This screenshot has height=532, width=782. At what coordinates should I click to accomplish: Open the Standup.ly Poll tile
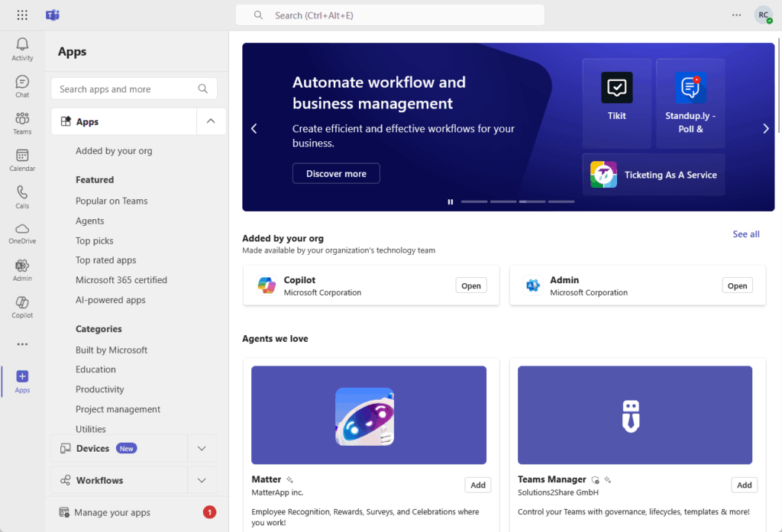point(690,103)
